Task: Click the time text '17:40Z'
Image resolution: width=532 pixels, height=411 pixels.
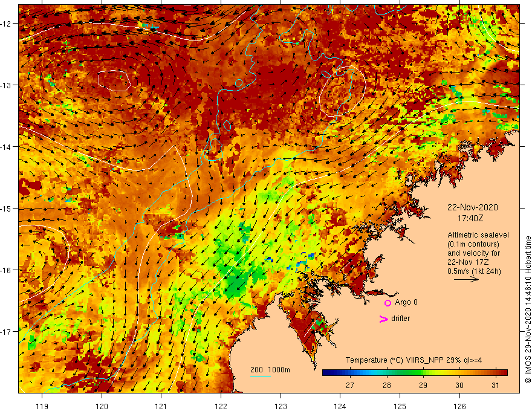Action: coord(470,218)
